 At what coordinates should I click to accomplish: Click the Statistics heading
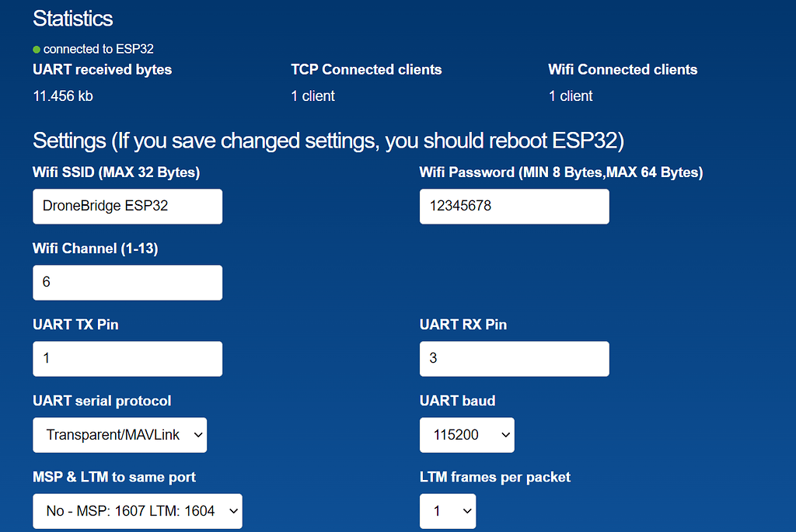pyautogui.click(x=72, y=19)
